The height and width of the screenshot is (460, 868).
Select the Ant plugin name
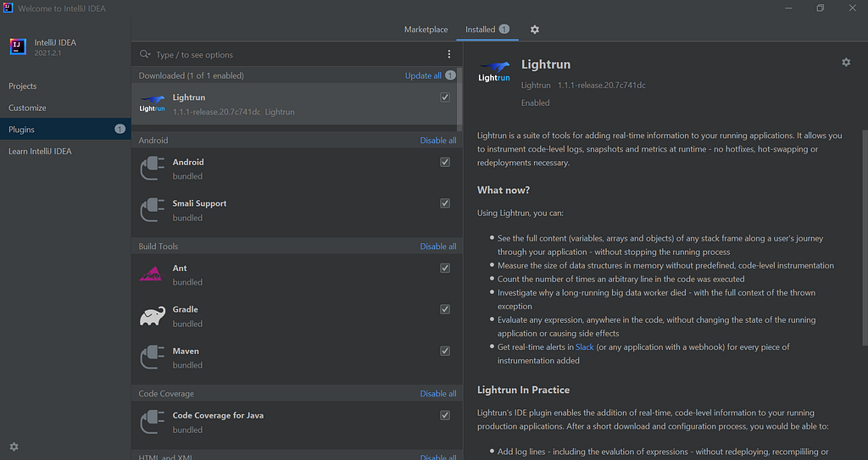[180, 268]
